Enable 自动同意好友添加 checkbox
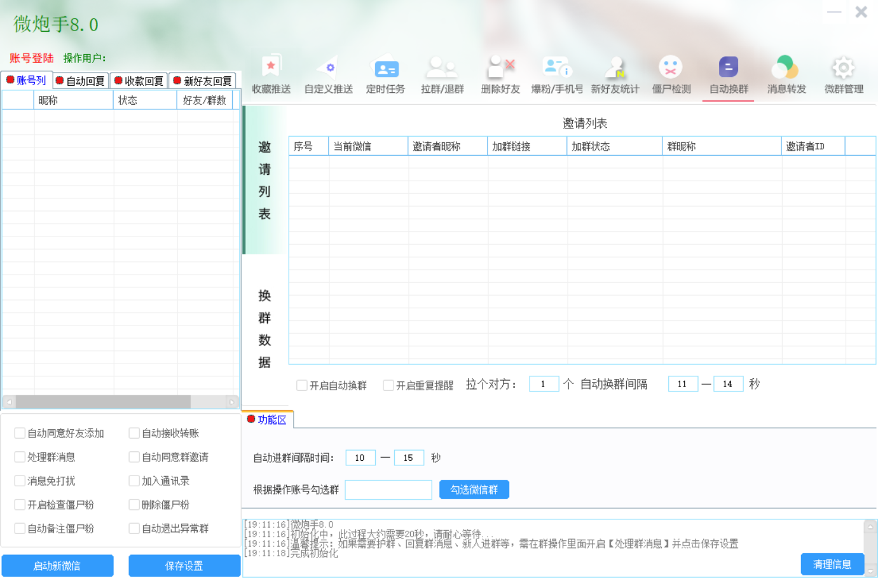Screen dimensions: 878x588 pyautogui.click(x=20, y=433)
